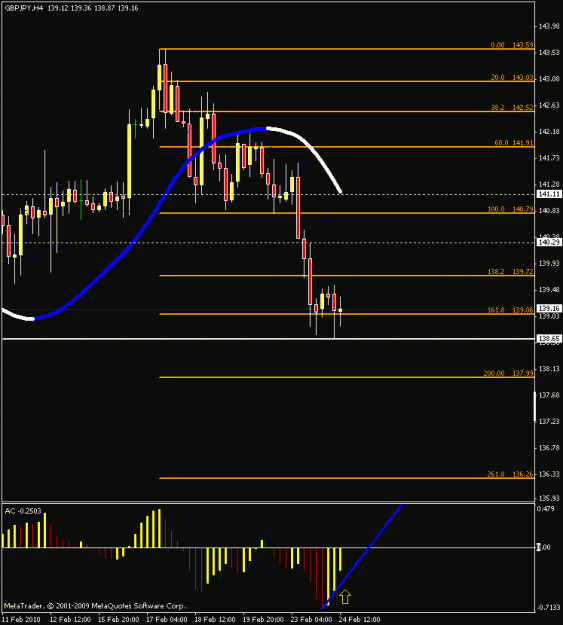The width and height of the screenshot is (563, 625).
Task: Click the 141.11 price marker on axis
Action: tap(549, 194)
